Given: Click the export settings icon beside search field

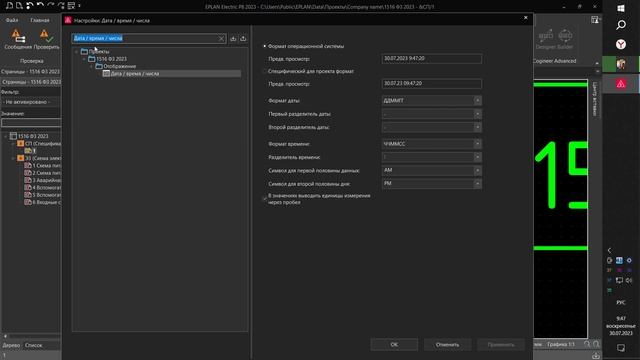Looking at the screenshot, I should point(243,38).
